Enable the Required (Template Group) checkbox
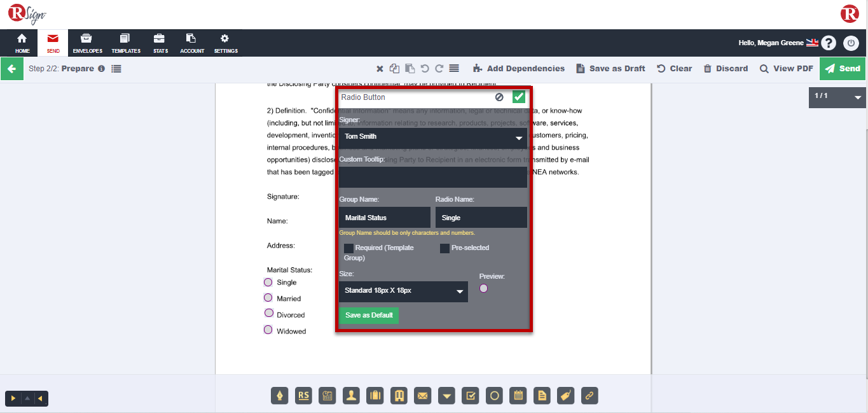868x413 pixels. [x=348, y=248]
